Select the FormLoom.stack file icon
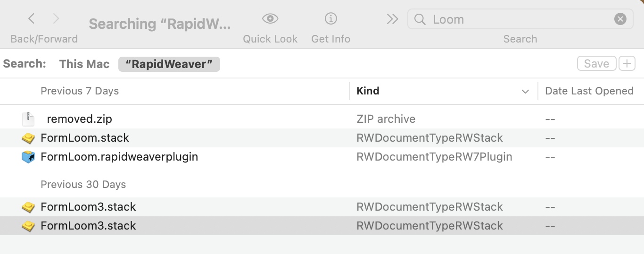The width and height of the screenshot is (644, 256). point(29,138)
